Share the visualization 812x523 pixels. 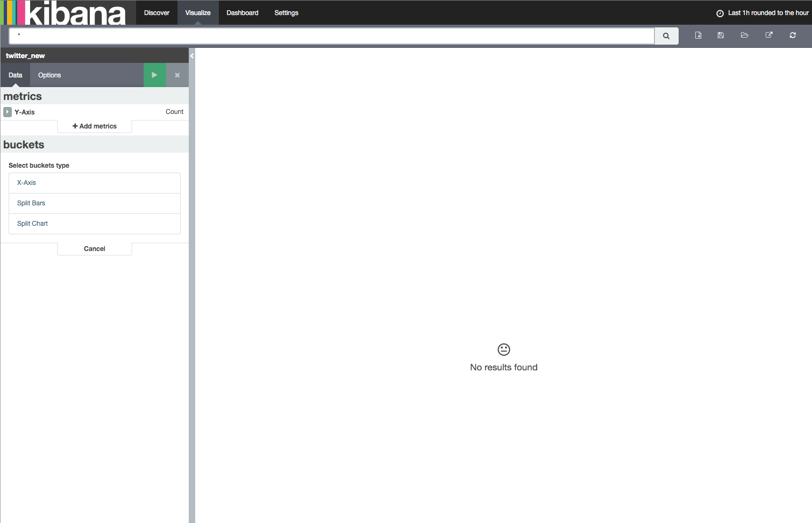tap(768, 35)
